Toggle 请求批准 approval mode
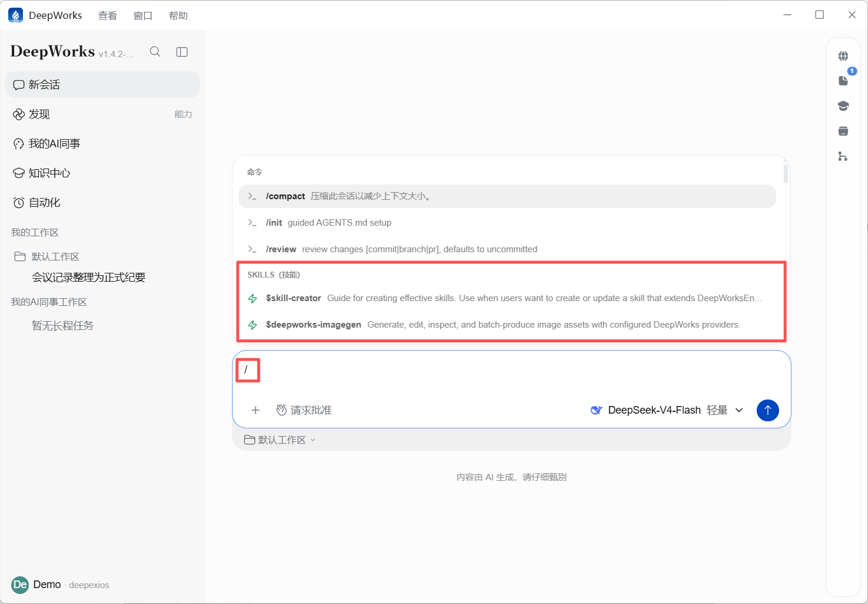Viewport: 868px width, 604px height. 304,410
